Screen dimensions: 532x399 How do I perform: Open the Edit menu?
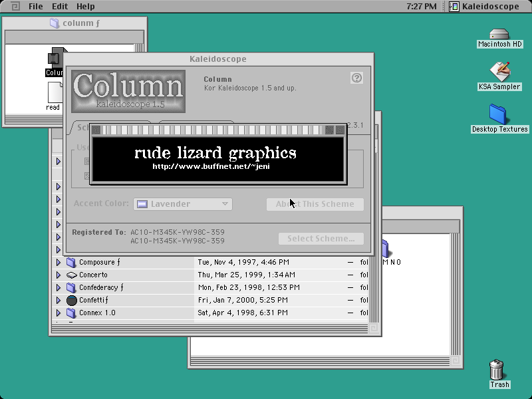click(60, 6)
